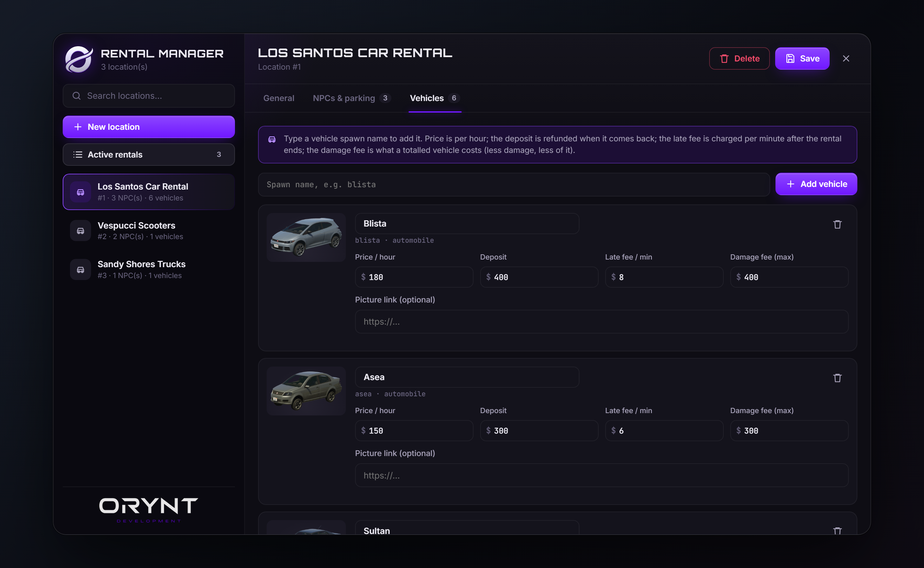Click Asea Deposit field showing 300

[x=539, y=431]
